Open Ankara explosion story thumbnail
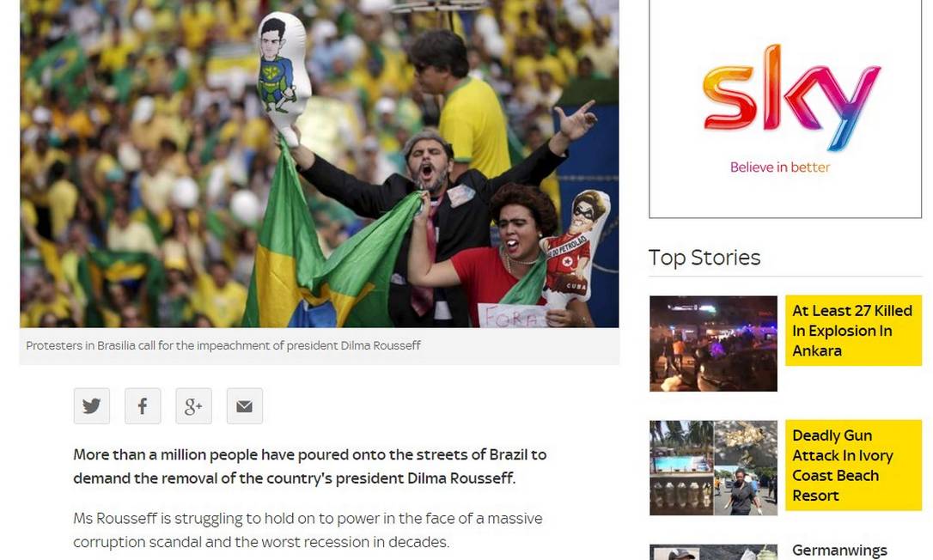 pos(713,344)
